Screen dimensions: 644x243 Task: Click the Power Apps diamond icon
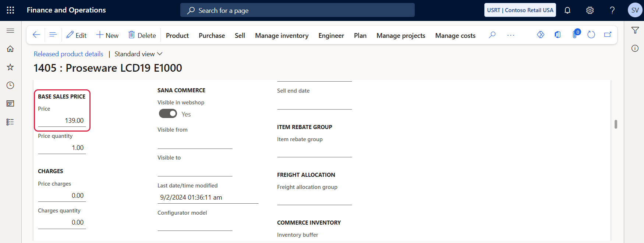coord(541,35)
